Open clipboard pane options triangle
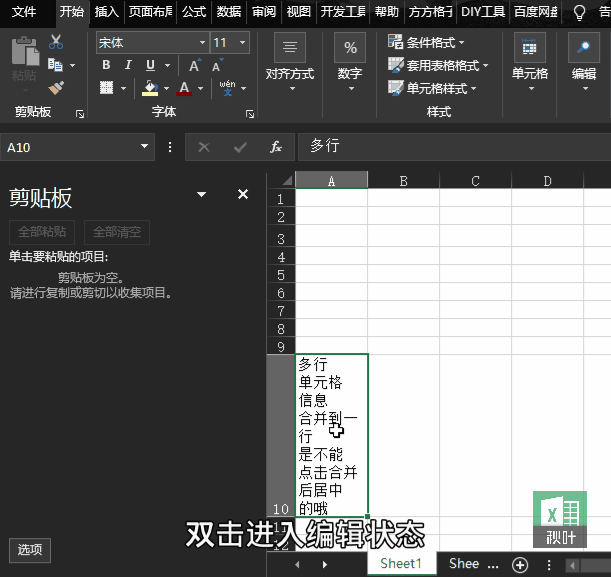The image size is (611, 577). tap(201, 194)
